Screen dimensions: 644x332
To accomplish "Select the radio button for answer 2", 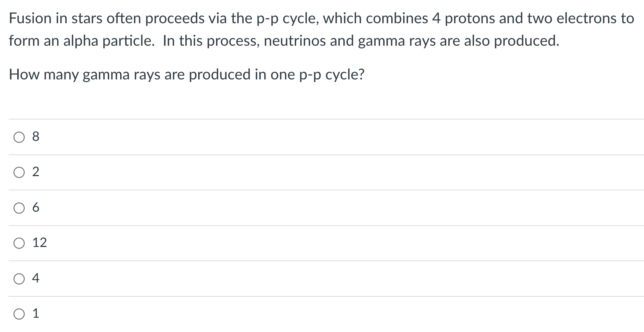I will 19,172.
